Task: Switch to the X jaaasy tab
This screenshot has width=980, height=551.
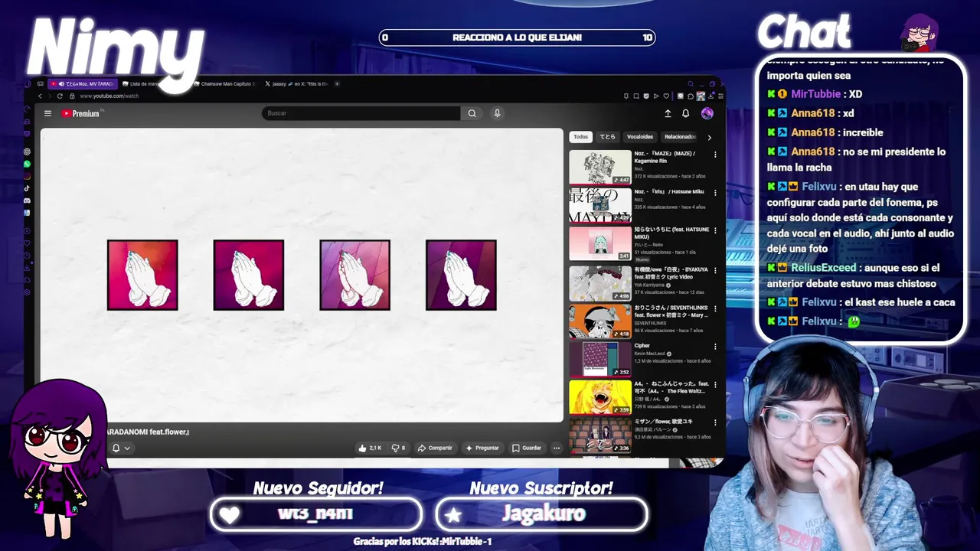Action: point(297,83)
